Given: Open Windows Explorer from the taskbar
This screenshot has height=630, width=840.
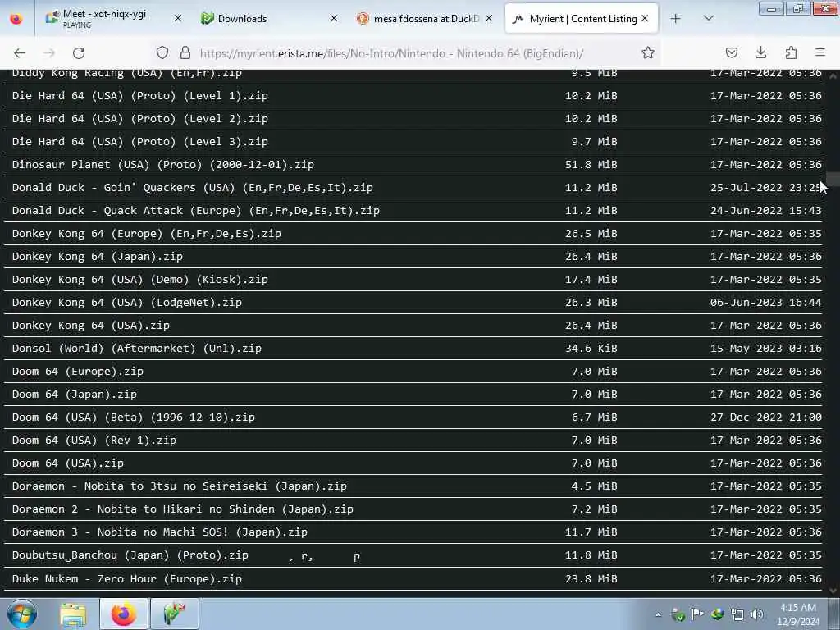Looking at the screenshot, I should [x=73, y=614].
